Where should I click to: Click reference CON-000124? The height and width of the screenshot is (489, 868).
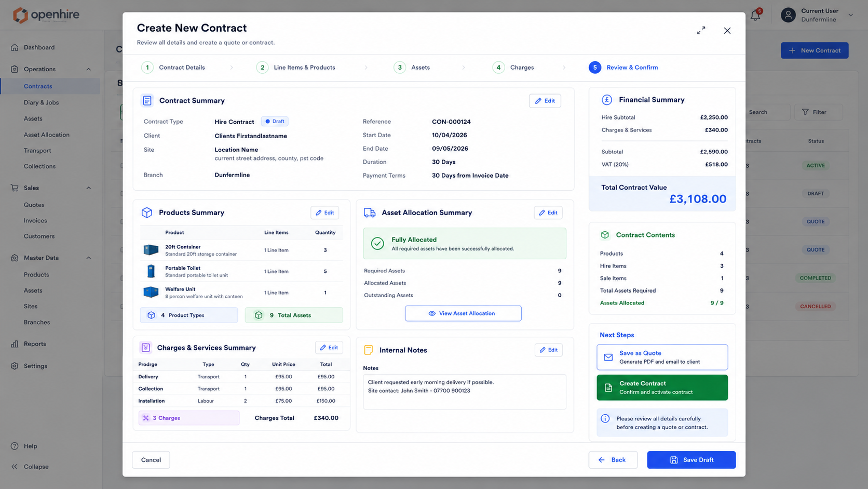[451, 122]
